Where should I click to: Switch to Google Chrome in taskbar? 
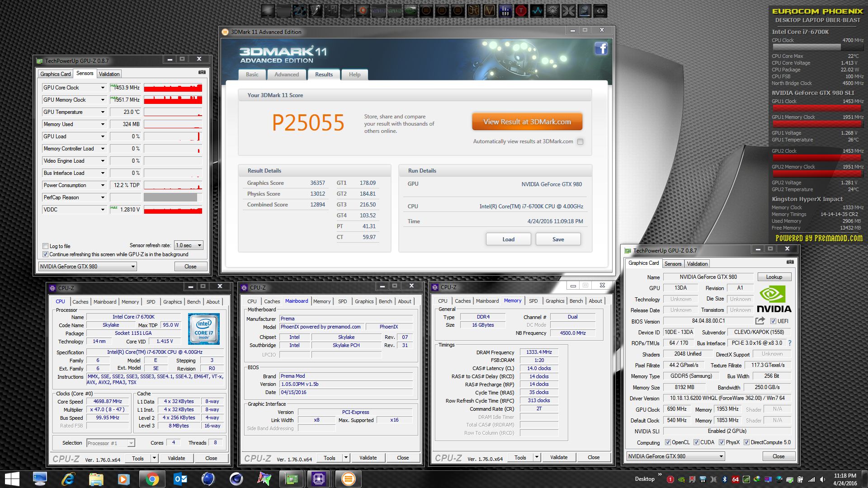tap(152, 479)
